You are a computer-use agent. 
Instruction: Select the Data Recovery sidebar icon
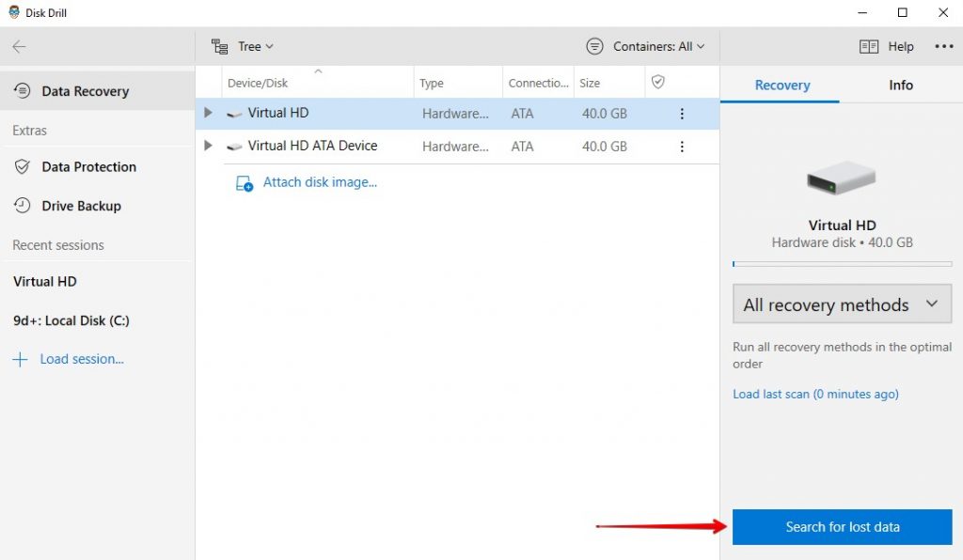[x=21, y=90]
